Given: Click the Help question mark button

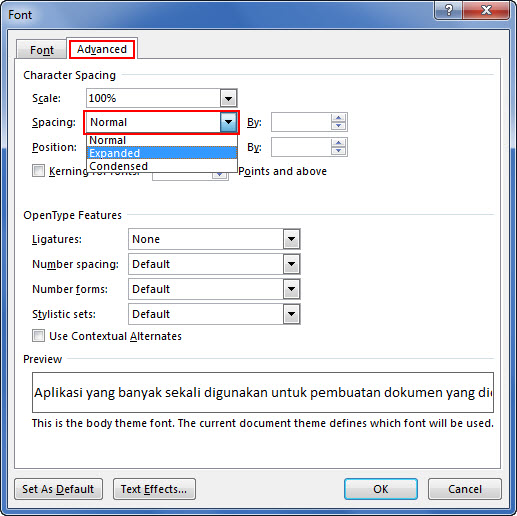Looking at the screenshot, I should 449,10.
